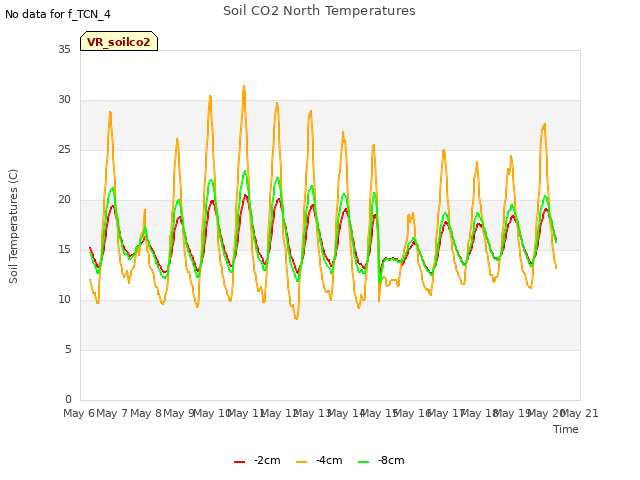Click the 35 y-axis tick label
The image size is (640, 480).
click(x=64, y=49)
